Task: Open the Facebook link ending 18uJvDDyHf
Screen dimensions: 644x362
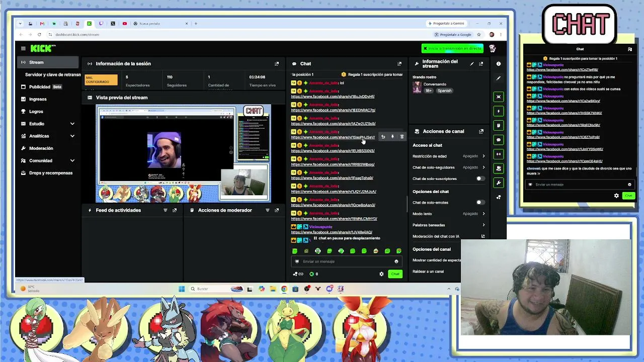Action: pyautogui.click(x=333, y=97)
